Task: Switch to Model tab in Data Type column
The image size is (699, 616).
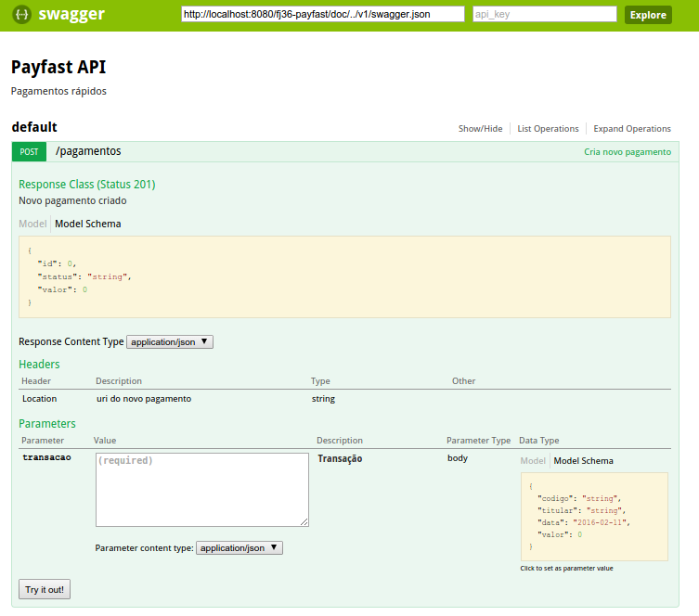Action: click(533, 460)
